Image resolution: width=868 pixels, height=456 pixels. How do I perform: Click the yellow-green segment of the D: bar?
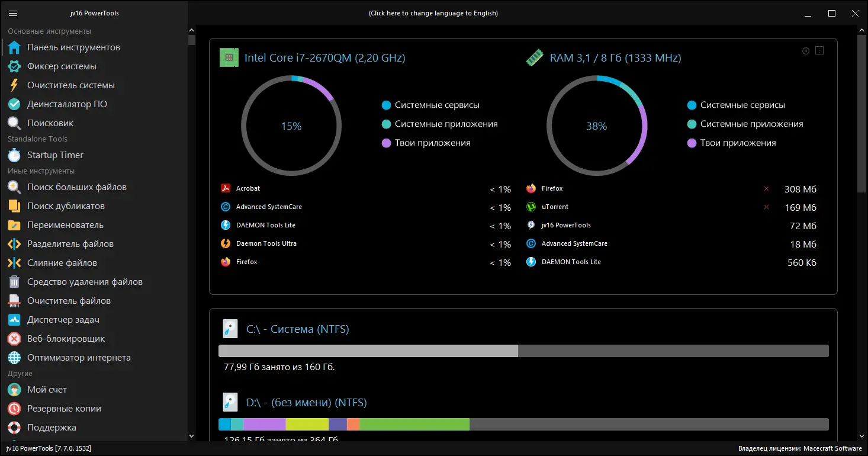coord(307,424)
